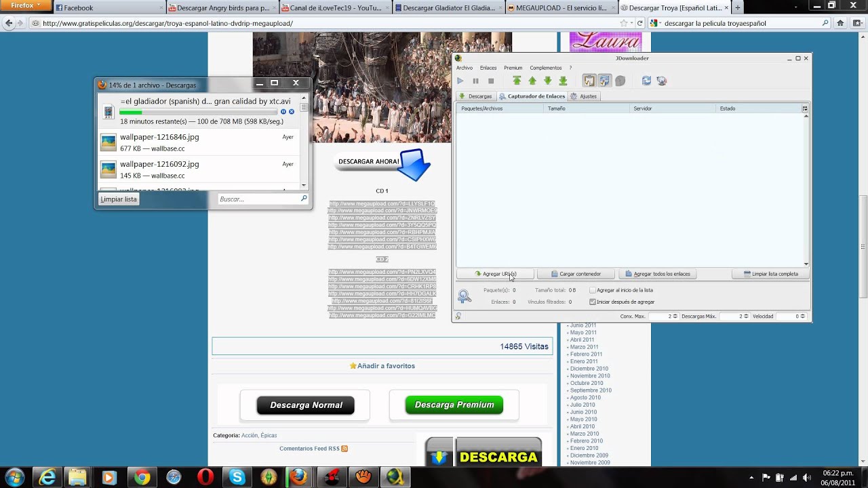Pause downloads in JDownloader toolbar
The image size is (868, 488).
pyautogui.click(x=475, y=81)
